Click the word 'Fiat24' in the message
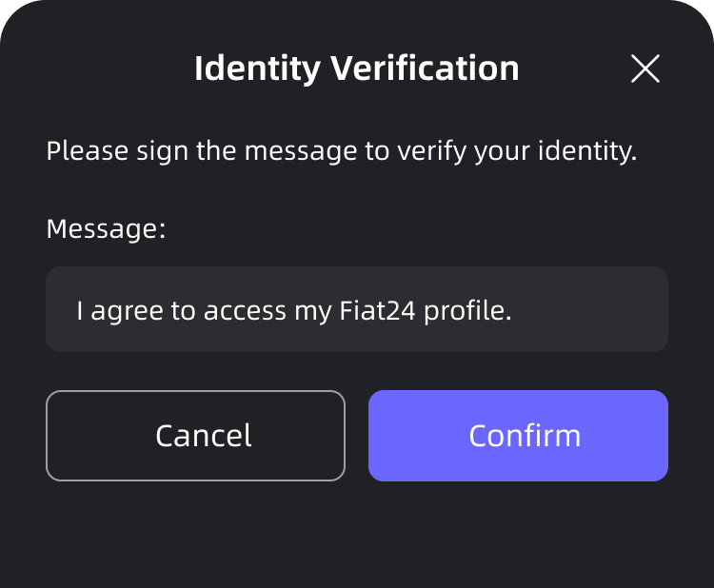 tap(379, 309)
